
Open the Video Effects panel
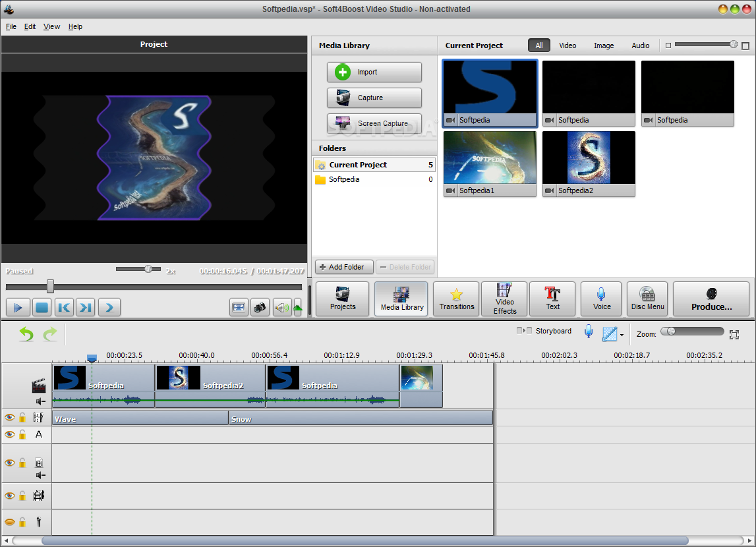pos(504,299)
